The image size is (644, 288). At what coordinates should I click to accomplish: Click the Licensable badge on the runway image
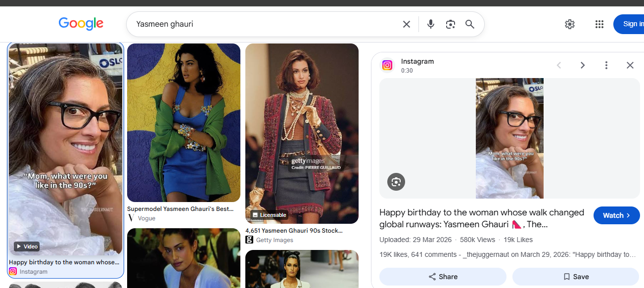270,215
